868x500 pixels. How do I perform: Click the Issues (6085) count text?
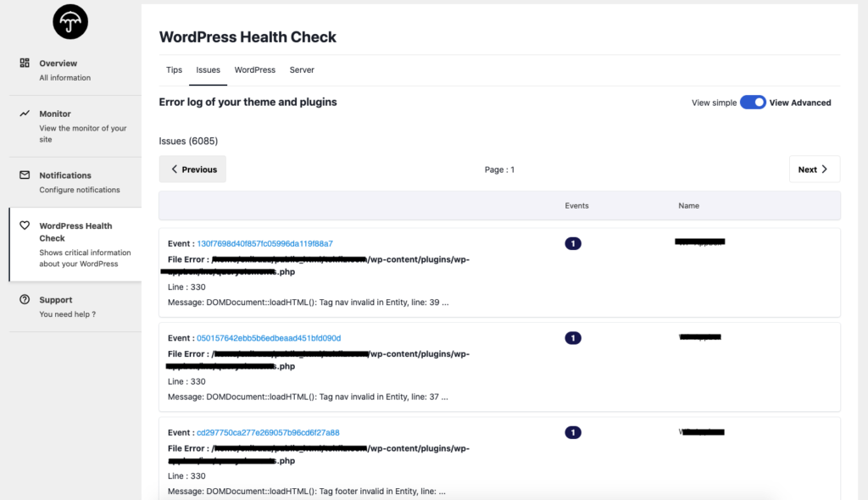point(188,142)
